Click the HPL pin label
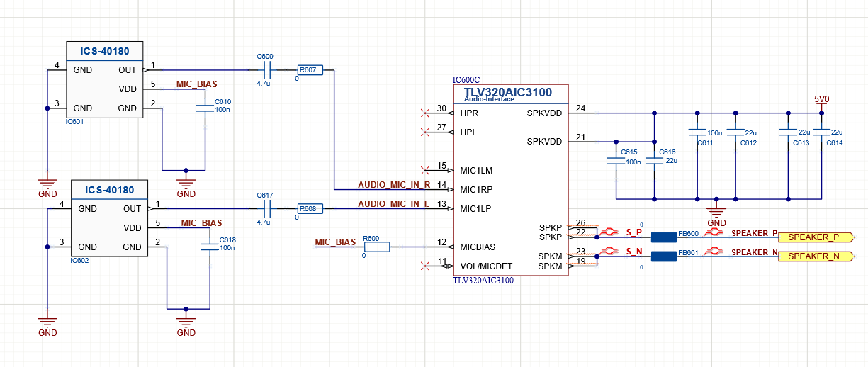The width and height of the screenshot is (868, 367). point(468,132)
